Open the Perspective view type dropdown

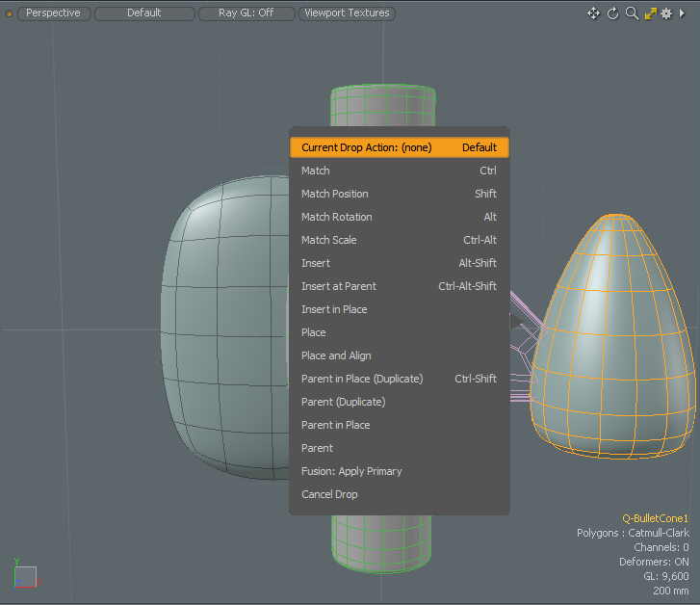point(54,13)
